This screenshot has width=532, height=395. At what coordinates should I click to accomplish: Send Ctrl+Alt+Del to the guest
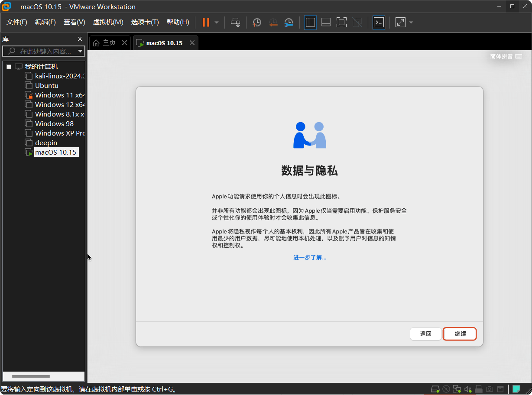[x=236, y=22]
